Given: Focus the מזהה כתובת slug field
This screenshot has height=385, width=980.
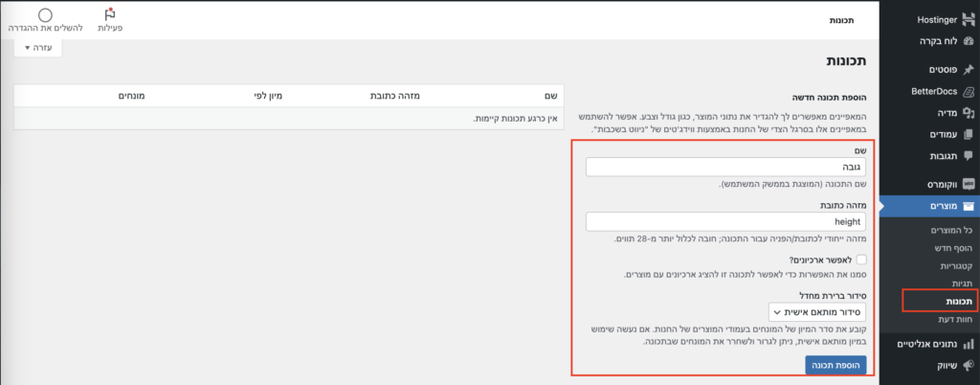Looking at the screenshot, I should tap(725, 221).
